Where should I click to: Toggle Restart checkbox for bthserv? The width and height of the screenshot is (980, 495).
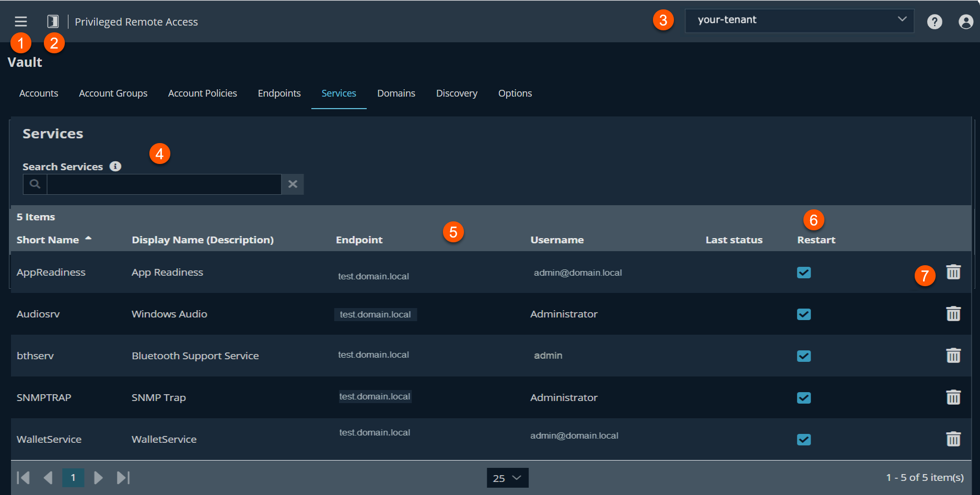[804, 356]
